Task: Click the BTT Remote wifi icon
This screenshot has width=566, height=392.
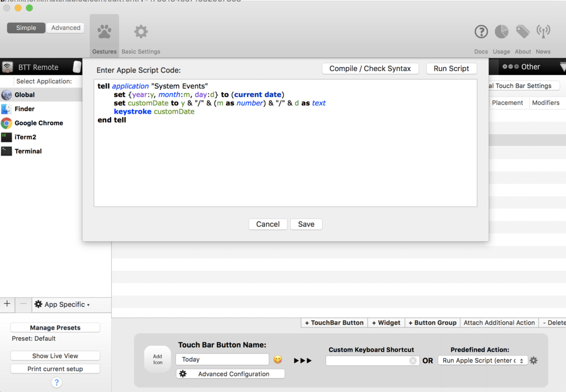Action: click(x=7, y=67)
